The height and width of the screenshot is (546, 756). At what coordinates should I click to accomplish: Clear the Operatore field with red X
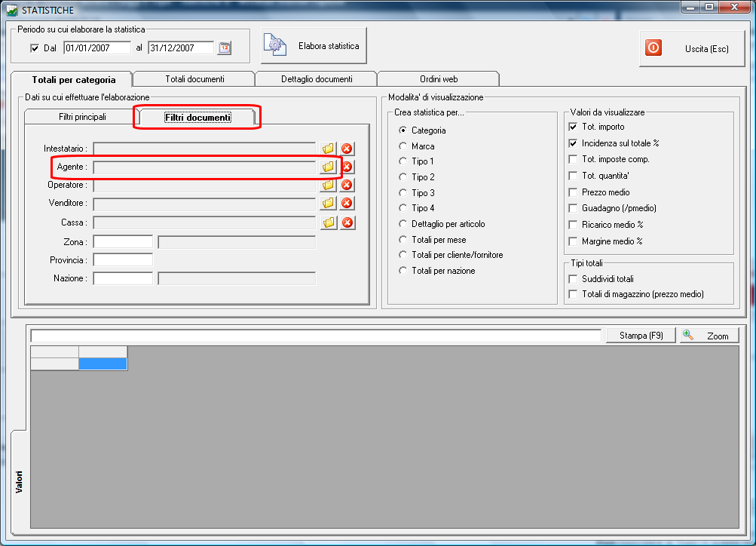click(x=347, y=186)
